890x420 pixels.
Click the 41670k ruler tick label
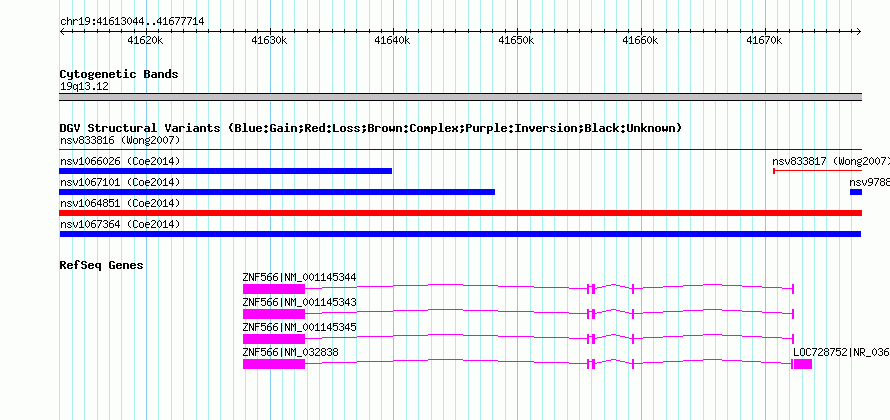764,41
